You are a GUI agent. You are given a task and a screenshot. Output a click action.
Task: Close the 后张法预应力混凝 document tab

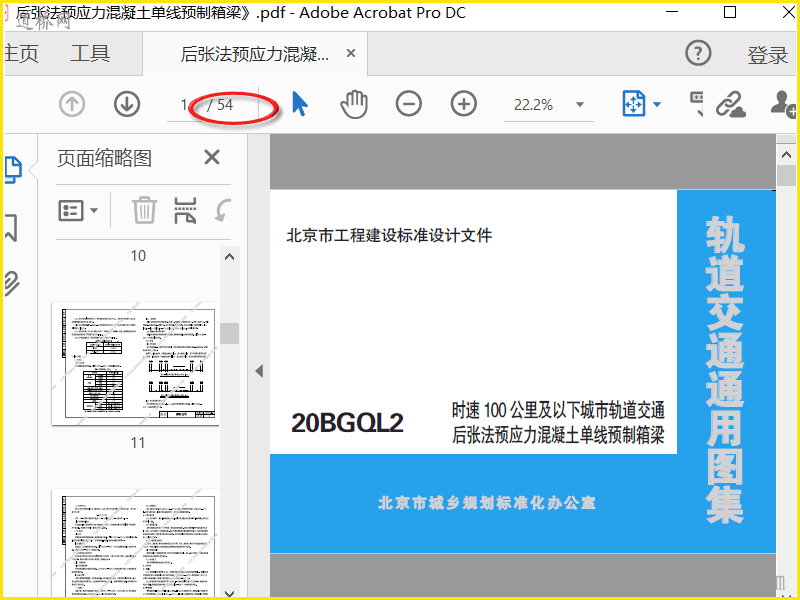pos(351,53)
